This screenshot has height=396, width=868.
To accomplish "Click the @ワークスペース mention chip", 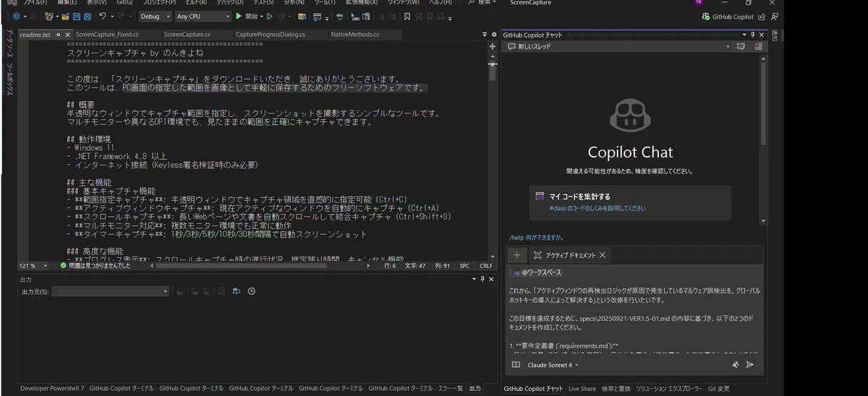I will pos(537,272).
